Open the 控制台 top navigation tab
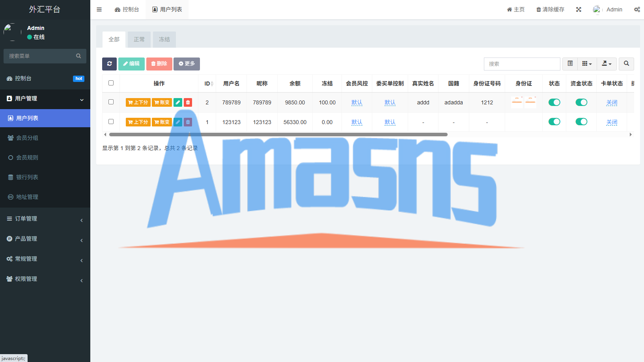Screen dimensions: 644x362 127,9
